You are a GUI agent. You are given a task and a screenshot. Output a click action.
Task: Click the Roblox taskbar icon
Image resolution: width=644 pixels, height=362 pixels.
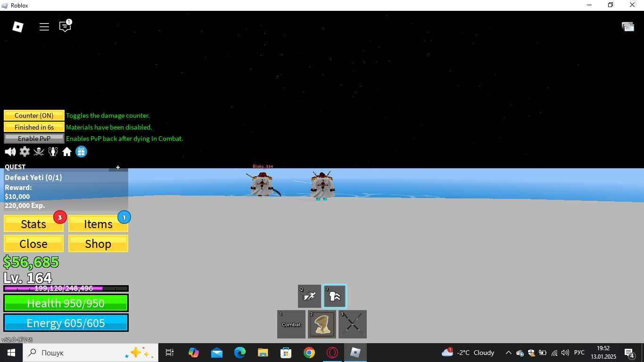[x=355, y=353]
